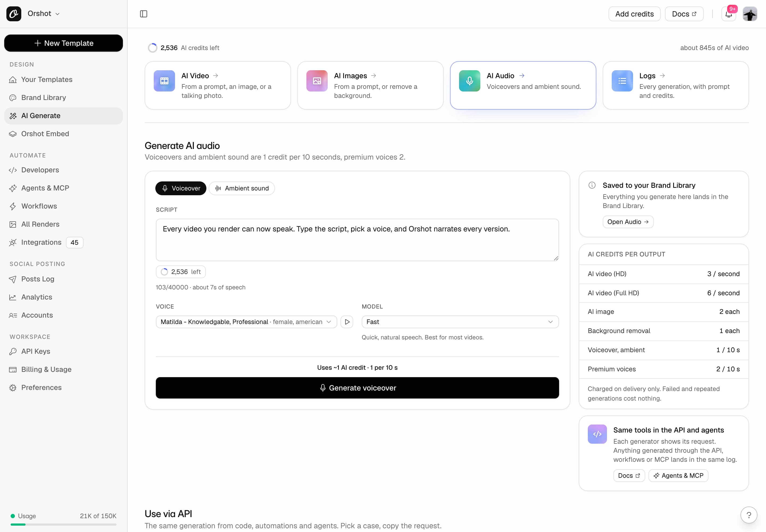Open Orshot Embed page
The width and height of the screenshot is (766, 532).
(63, 134)
